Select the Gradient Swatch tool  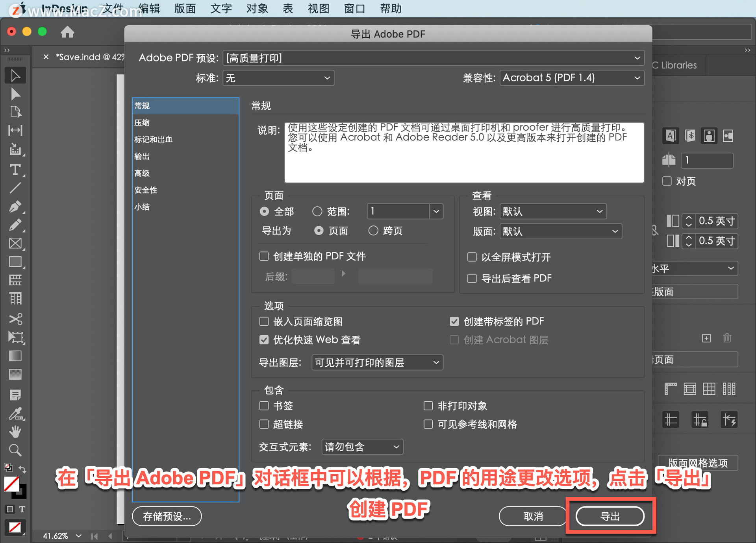click(x=15, y=356)
